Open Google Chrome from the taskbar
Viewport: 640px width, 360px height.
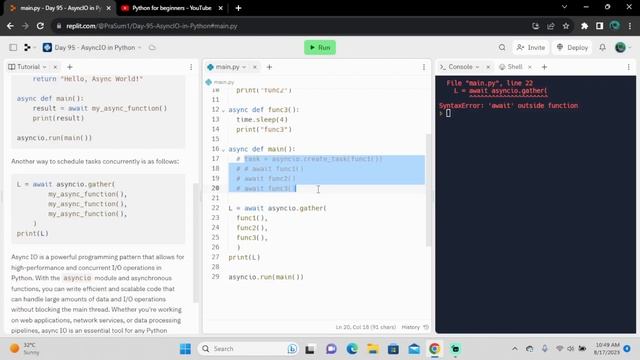(434, 349)
